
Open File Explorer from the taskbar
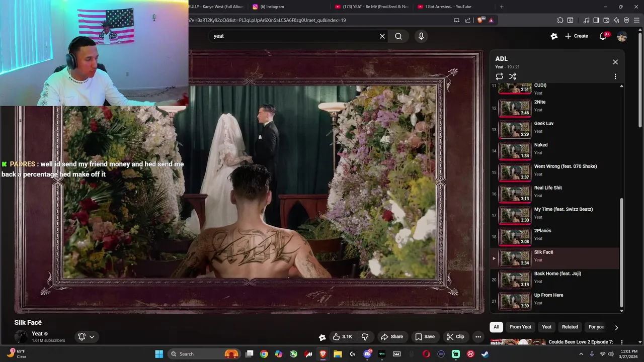pos(338,354)
